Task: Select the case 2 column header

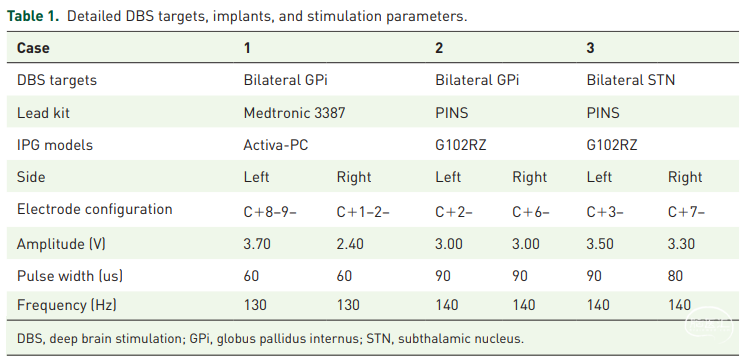Action: pyautogui.click(x=439, y=48)
